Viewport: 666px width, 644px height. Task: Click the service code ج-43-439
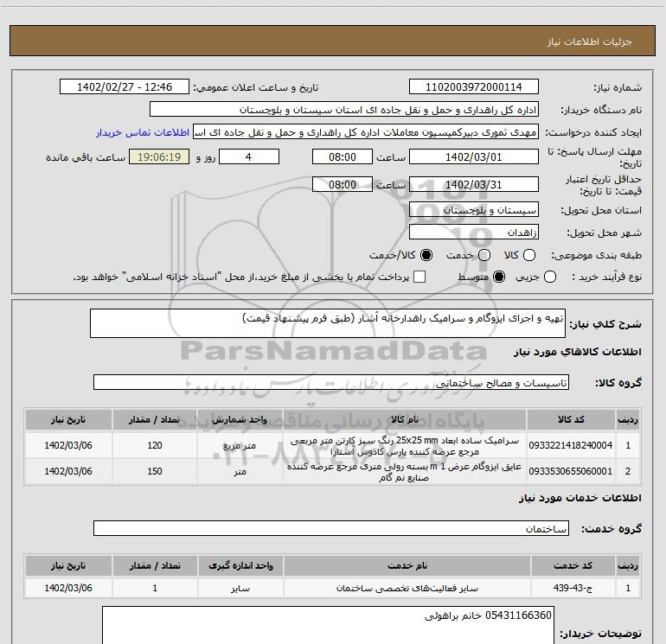[x=573, y=588]
